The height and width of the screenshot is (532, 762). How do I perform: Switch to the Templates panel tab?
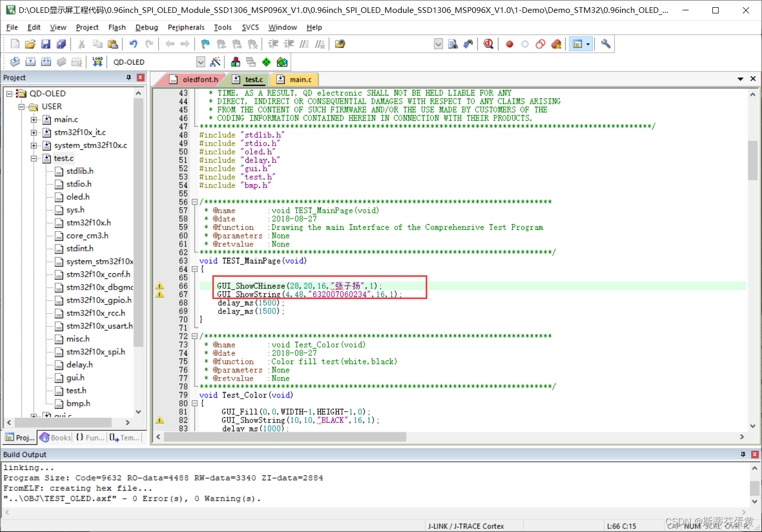click(124, 437)
